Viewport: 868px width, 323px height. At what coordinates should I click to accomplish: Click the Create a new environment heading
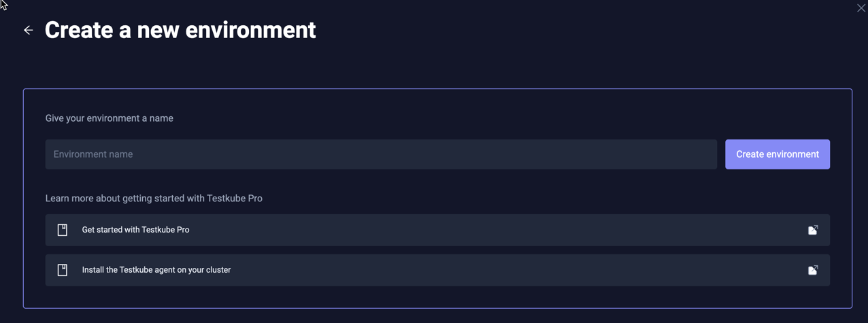[180, 30]
